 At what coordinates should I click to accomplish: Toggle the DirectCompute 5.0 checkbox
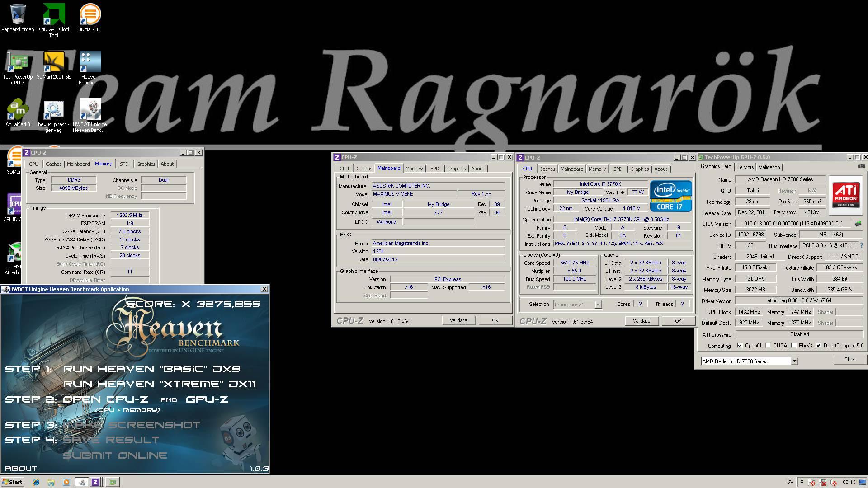(818, 346)
